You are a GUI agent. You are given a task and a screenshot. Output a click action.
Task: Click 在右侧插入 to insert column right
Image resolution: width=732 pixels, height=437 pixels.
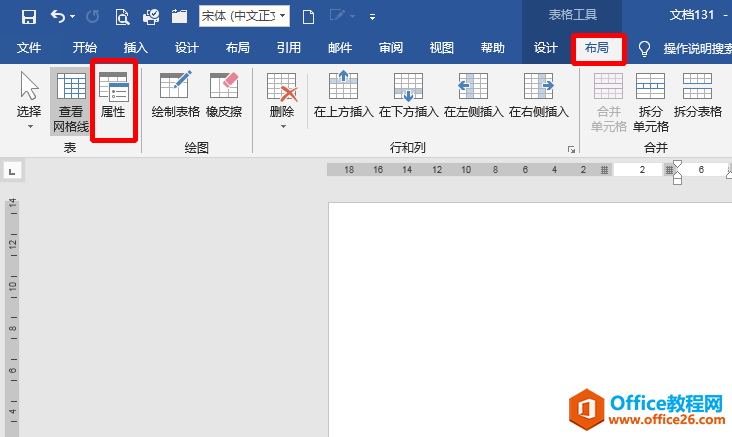tap(538, 97)
